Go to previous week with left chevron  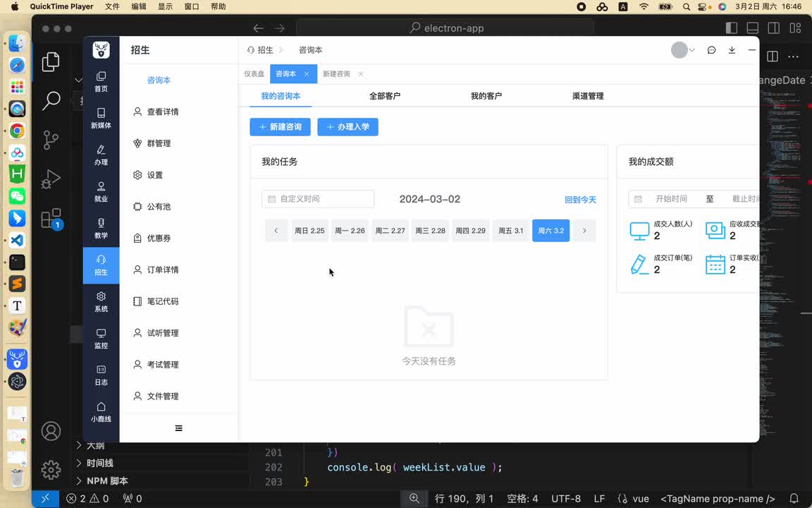(276, 231)
